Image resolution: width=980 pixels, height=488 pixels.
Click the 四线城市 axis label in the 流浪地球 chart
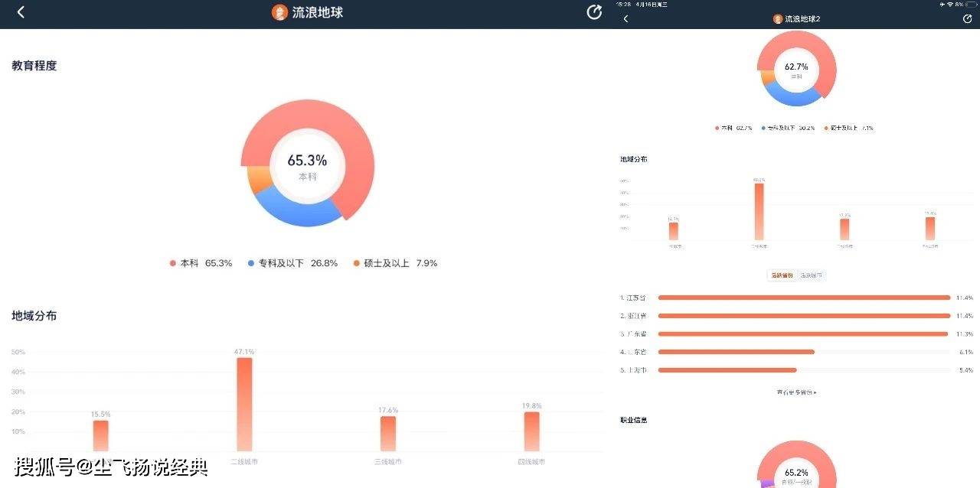[x=531, y=462]
